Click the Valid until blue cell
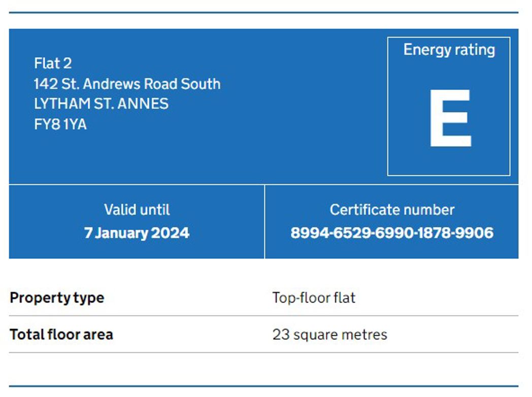Image resolution: width=532 pixels, height=397 pixels. (137, 222)
